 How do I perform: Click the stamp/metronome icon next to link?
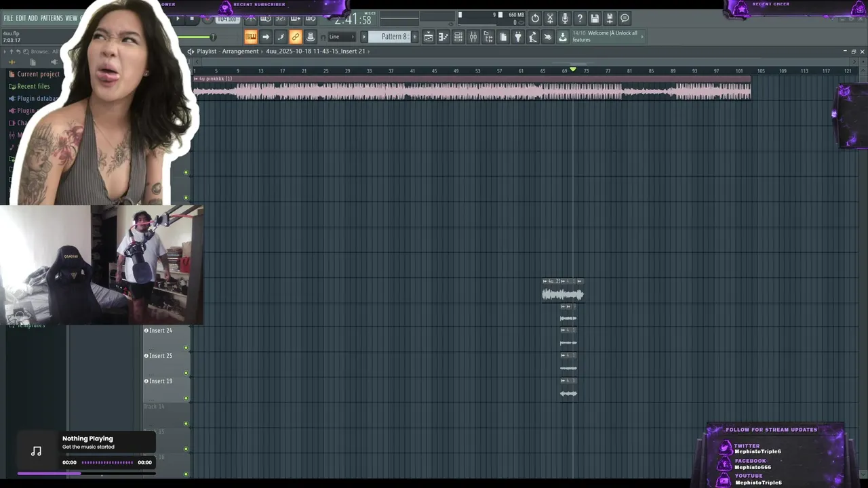click(x=311, y=37)
